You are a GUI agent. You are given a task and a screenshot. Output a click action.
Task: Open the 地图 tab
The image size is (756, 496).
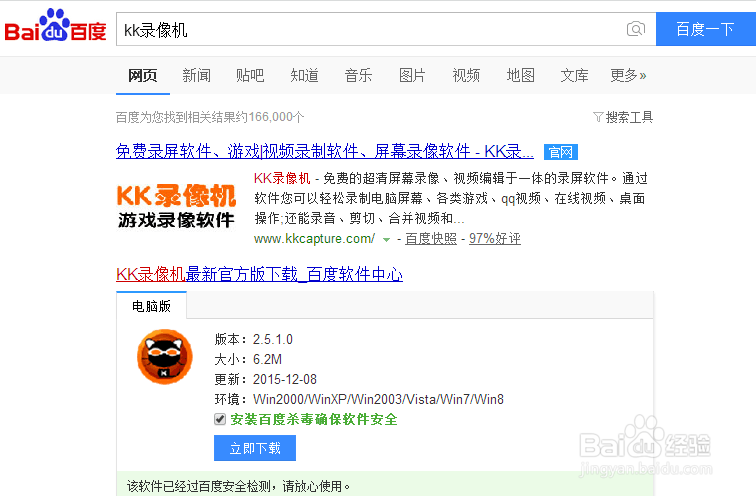[x=520, y=75]
